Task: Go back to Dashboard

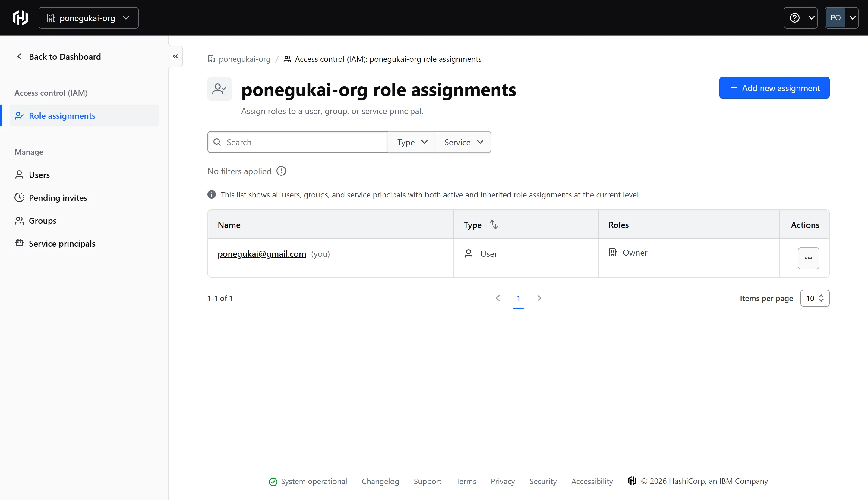Action: tap(58, 57)
